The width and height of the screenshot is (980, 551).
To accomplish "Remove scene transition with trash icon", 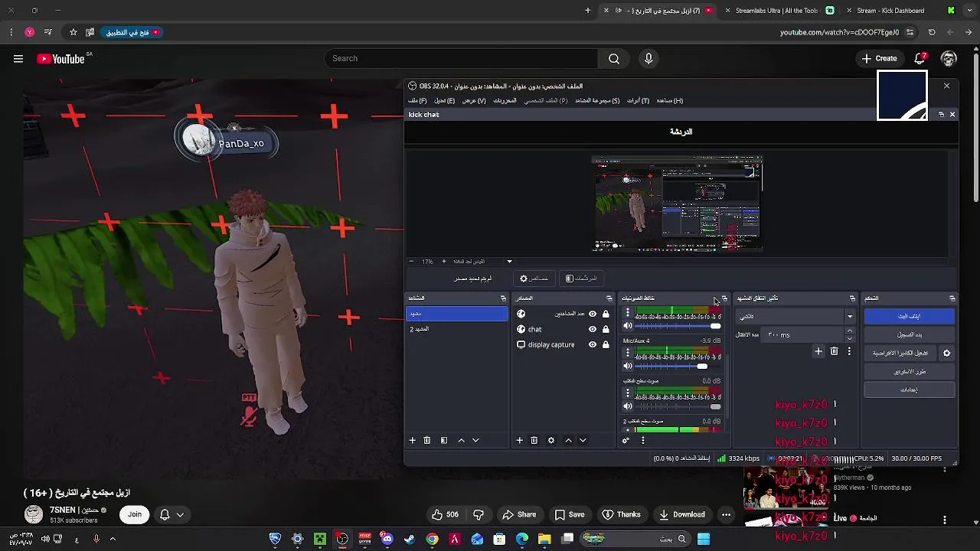I will point(834,351).
